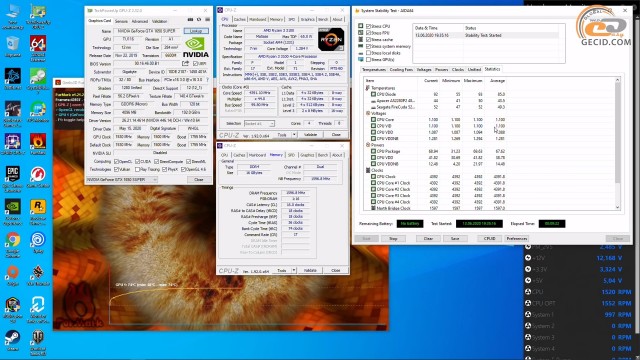The height and width of the screenshot is (360, 640).
Task: Open the Uplay desktop shortcut
Action: tap(38, 242)
